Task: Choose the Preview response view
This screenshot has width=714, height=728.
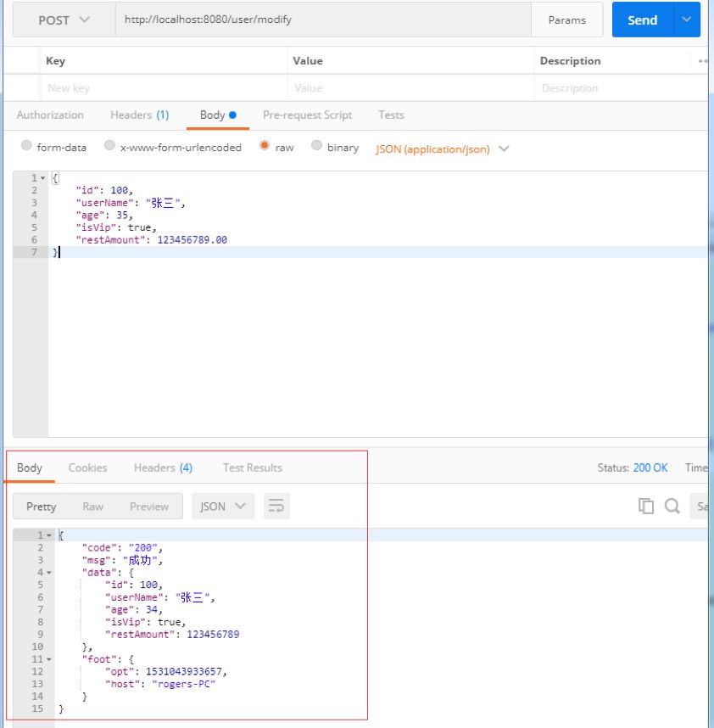Action: 149,507
